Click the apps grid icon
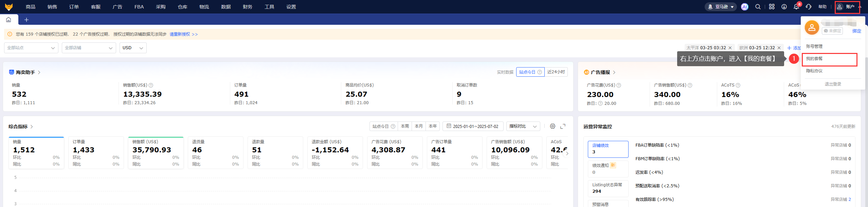868x207 pixels. [x=772, y=7]
